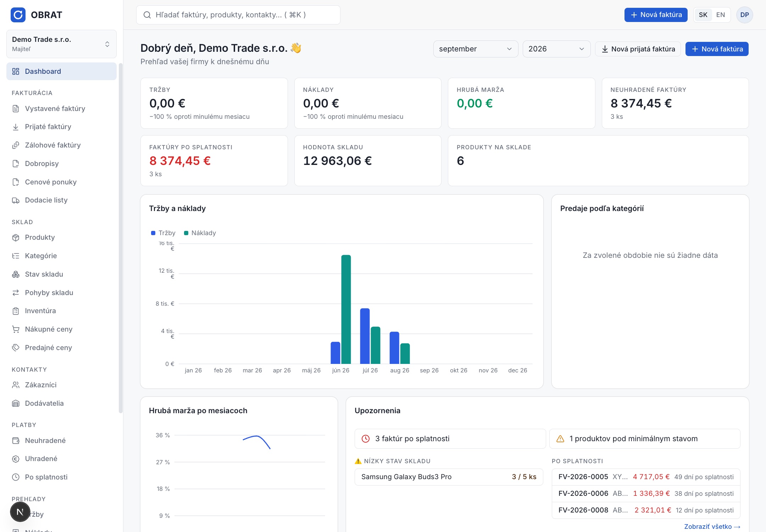Image resolution: width=766 pixels, height=532 pixels.
Task: Toggle Náklady series in chart legend
Action: click(200, 233)
